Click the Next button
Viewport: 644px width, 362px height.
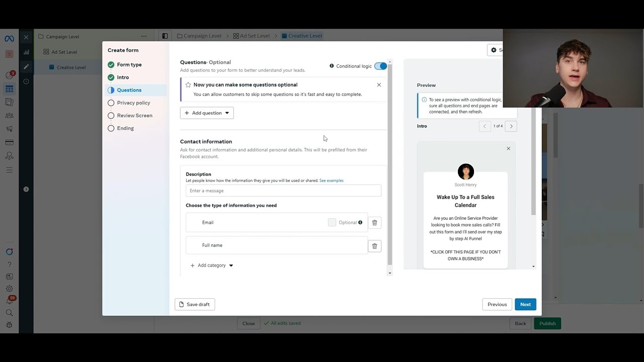(x=525, y=304)
